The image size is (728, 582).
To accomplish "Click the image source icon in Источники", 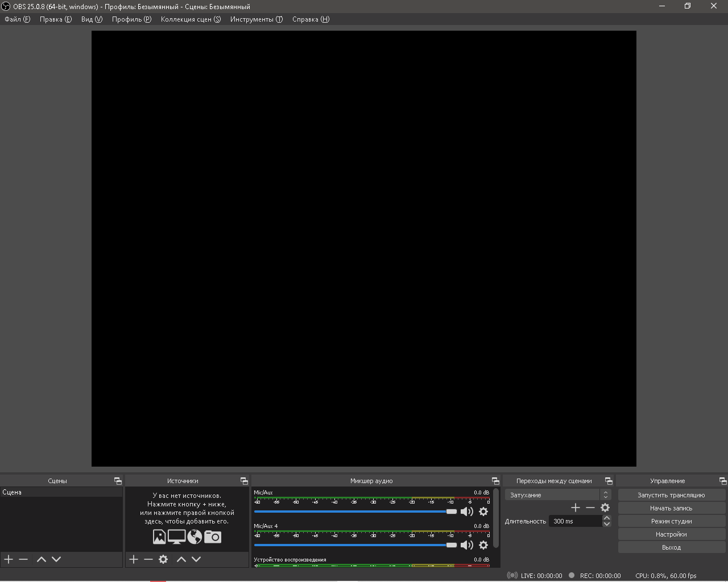I will pyautogui.click(x=159, y=537).
